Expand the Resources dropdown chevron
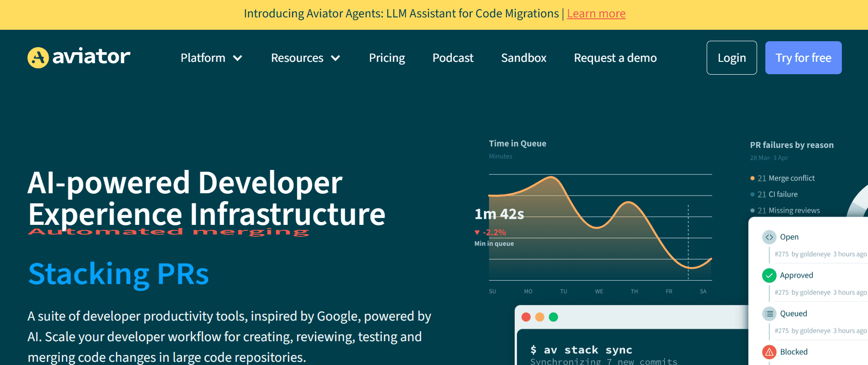The width and height of the screenshot is (868, 365). 335,58
